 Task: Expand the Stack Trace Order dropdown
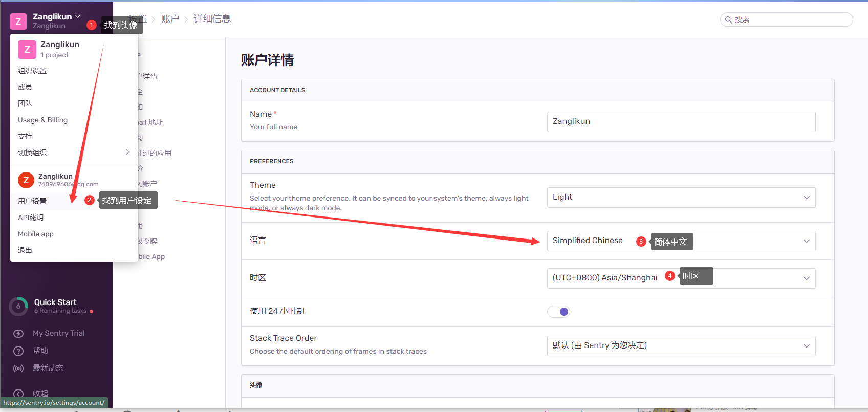[681, 346]
